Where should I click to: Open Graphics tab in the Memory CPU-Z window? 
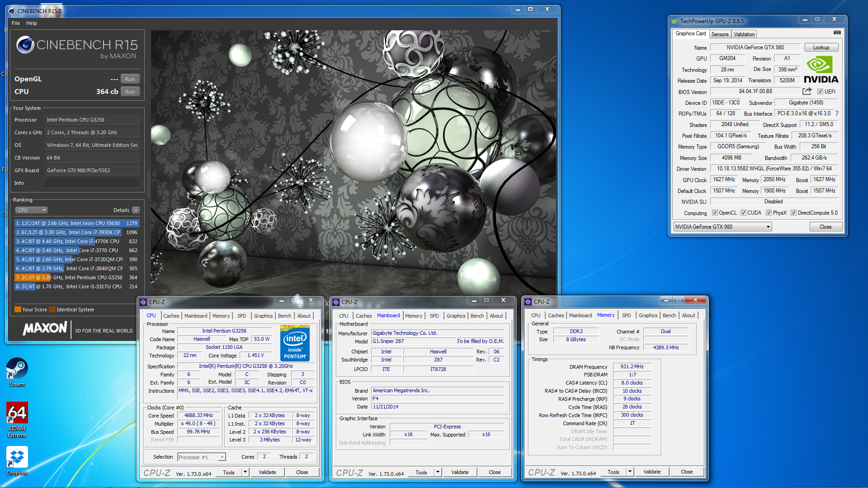tap(648, 315)
